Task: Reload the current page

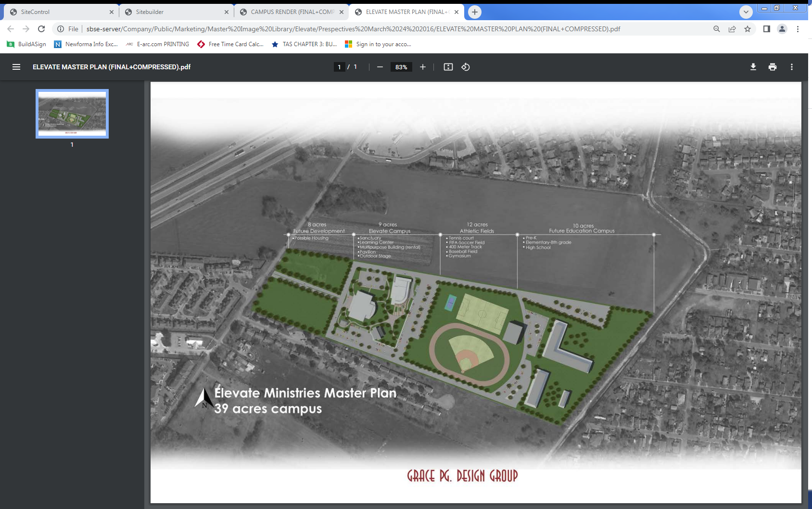Action: (41, 29)
